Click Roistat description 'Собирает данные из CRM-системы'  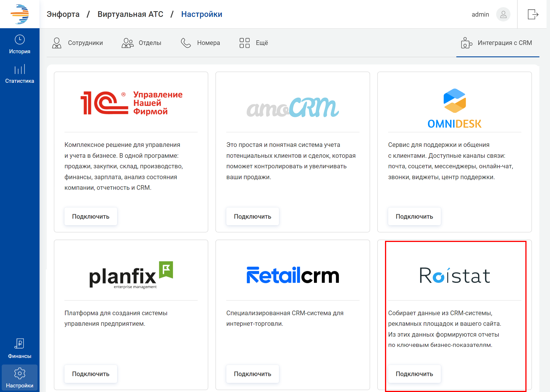445,329
